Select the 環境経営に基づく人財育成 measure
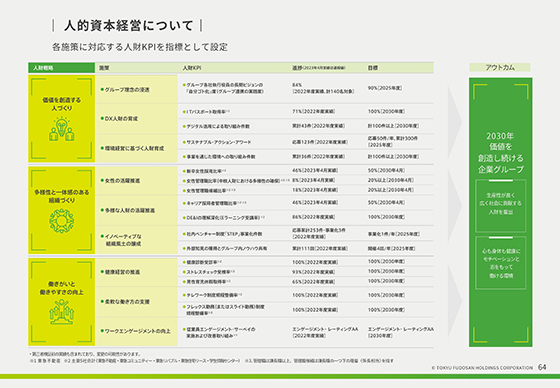Screen dimensions: 560x388 pos(132,148)
